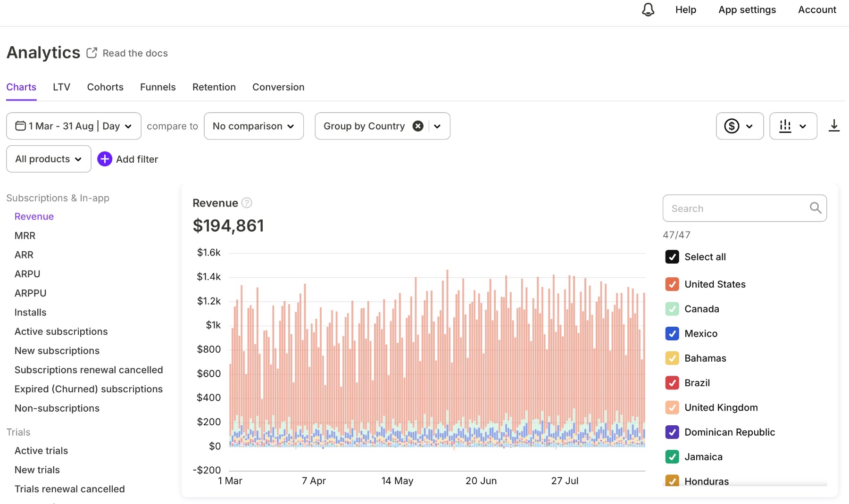This screenshot has height=504, width=849.
Task: Select MRR in the sidebar
Action: pyautogui.click(x=25, y=236)
